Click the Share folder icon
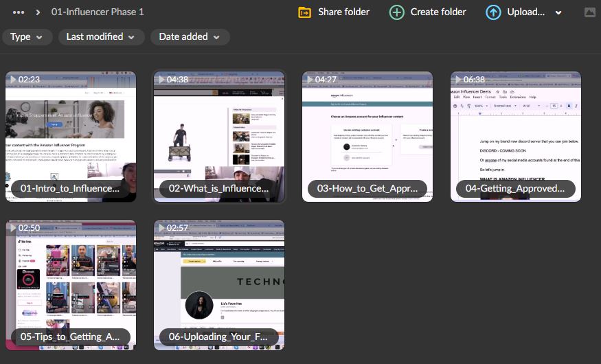The width and height of the screenshot is (601, 364). pyautogui.click(x=304, y=12)
